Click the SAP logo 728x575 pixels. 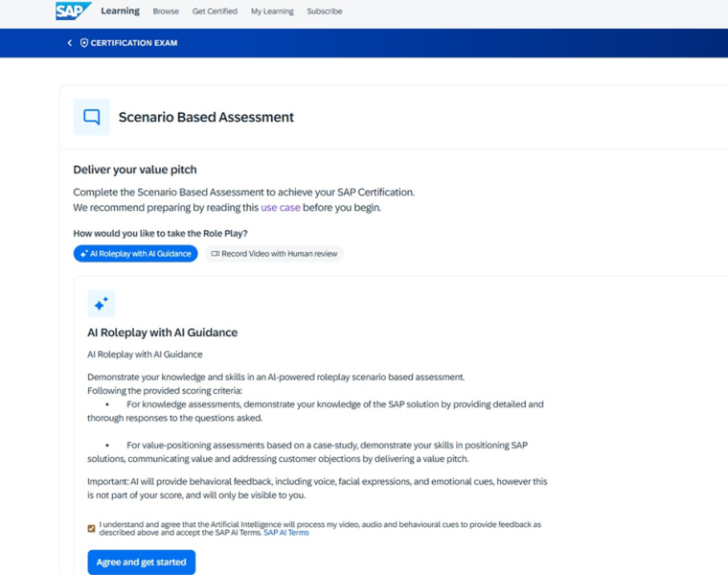pyautogui.click(x=73, y=11)
